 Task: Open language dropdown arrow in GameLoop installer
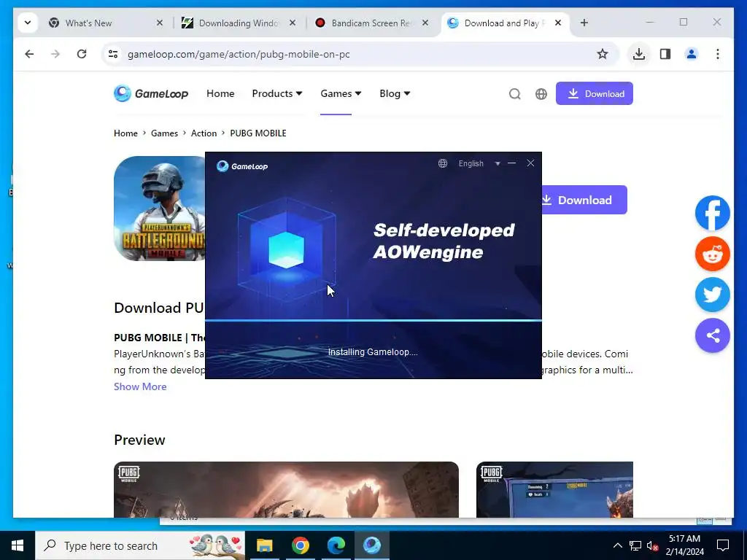click(498, 163)
